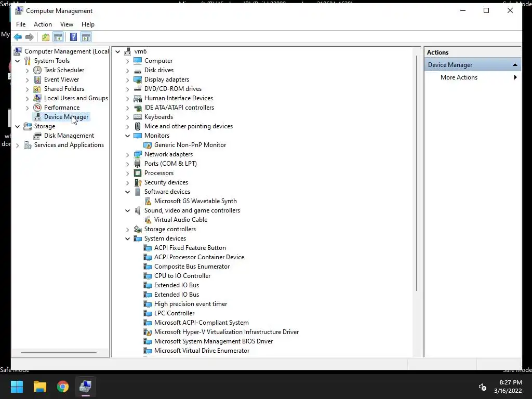Select LPC Controller device
The width and height of the screenshot is (532, 399).
pos(175,313)
